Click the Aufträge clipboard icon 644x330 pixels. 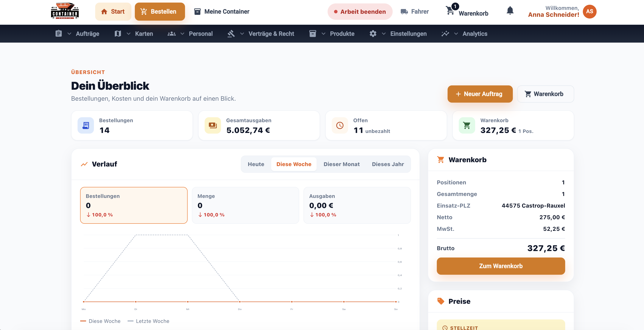(59, 33)
